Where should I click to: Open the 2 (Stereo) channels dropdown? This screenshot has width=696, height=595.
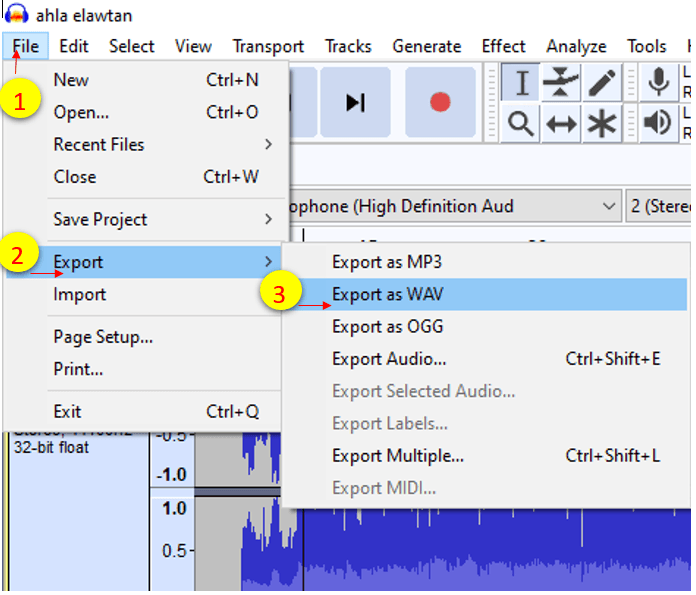659,206
